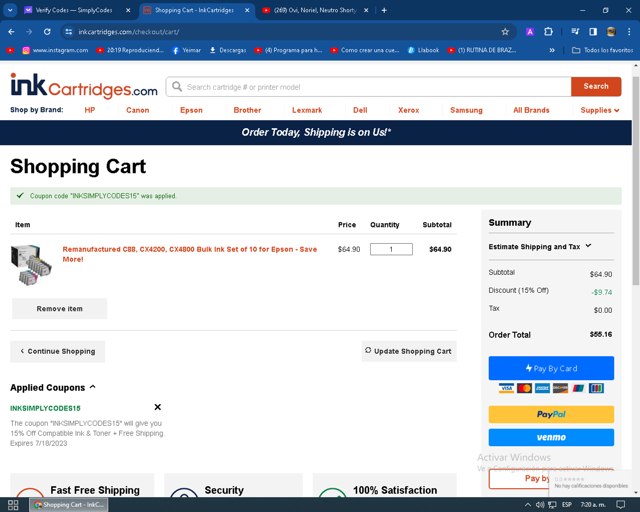The image size is (640, 512).
Task: Close the Shopping Cart InkCartridges tab
Action: pyautogui.click(x=247, y=10)
